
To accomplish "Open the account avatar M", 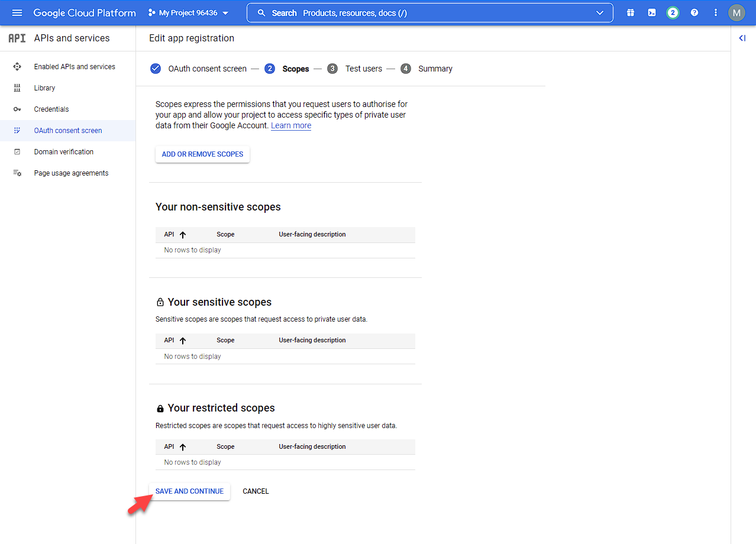I will point(736,12).
